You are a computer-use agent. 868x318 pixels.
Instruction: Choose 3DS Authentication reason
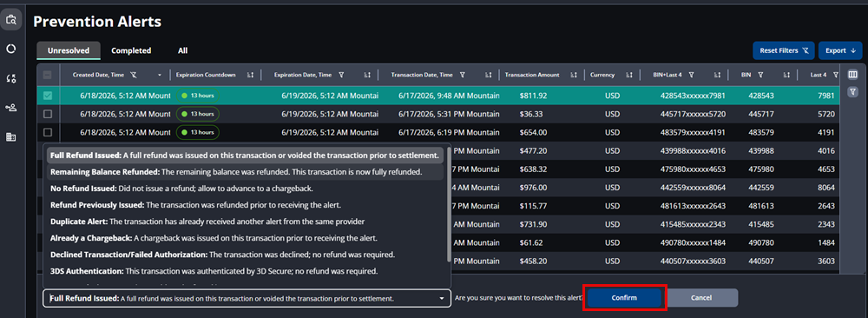click(245, 271)
